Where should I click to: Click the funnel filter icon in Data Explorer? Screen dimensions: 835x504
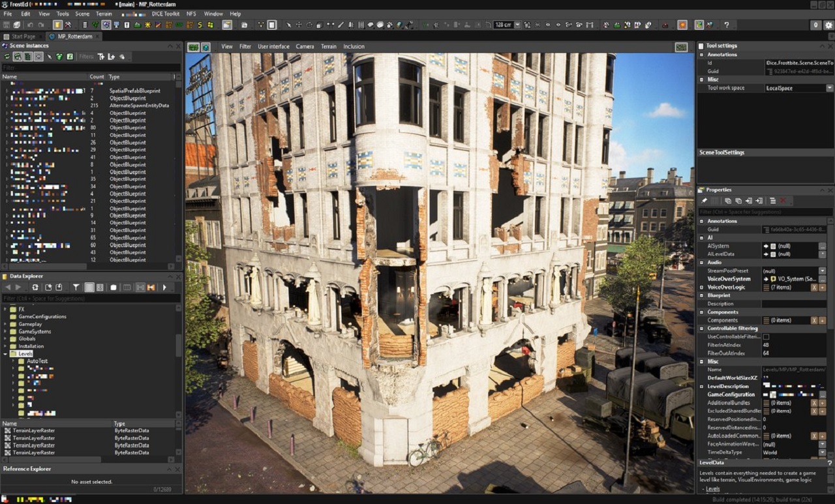click(76, 287)
